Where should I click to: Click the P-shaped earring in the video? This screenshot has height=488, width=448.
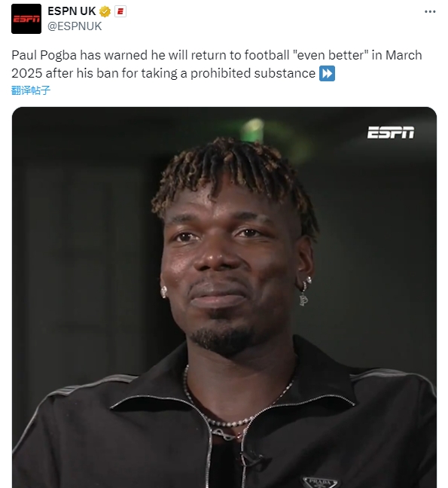pyautogui.click(x=304, y=300)
